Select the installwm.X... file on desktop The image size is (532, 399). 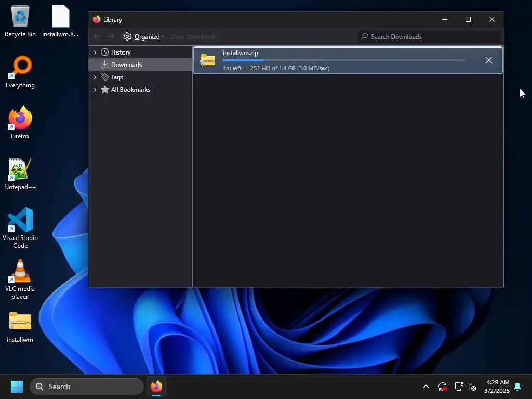pyautogui.click(x=60, y=20)
